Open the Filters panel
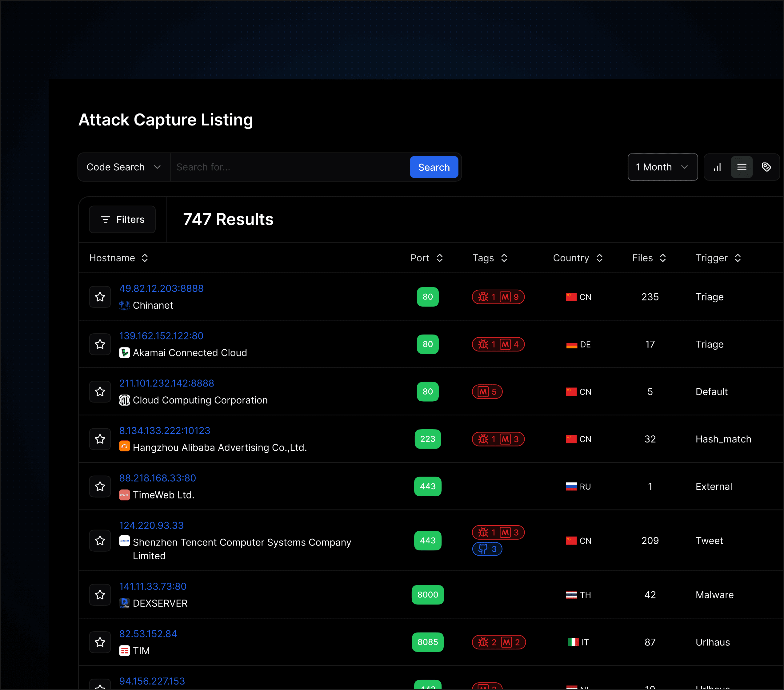784x690 pixels. click(x=122, y=220)
